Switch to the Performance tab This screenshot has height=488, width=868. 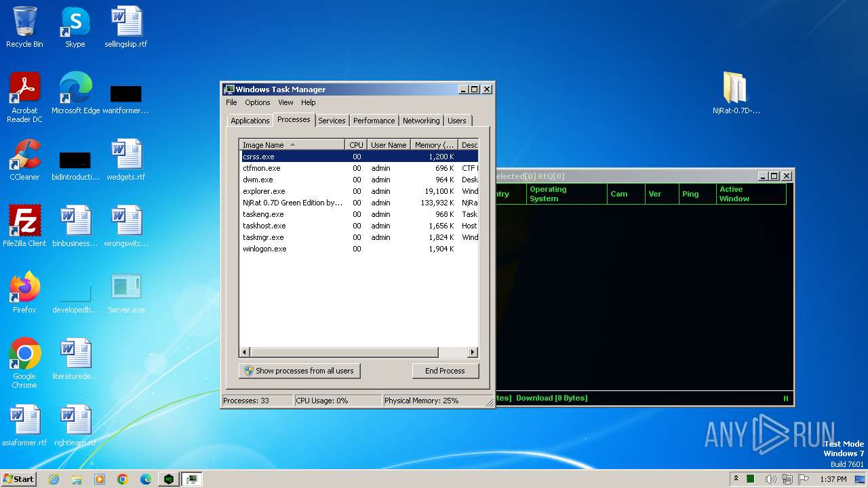tap(374, 121)
